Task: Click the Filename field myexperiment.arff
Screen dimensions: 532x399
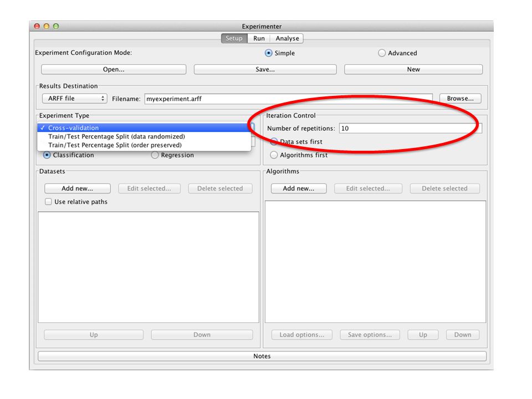Action: pos(288,99)
